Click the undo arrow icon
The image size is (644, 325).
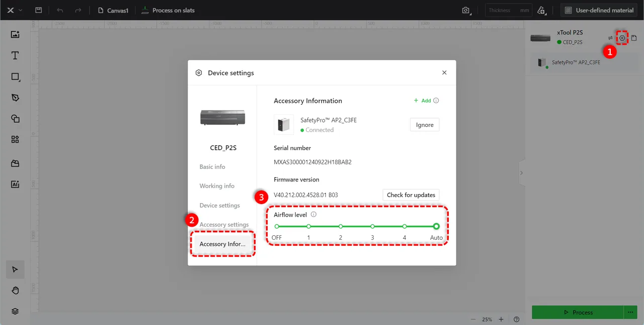click(60, 10)
